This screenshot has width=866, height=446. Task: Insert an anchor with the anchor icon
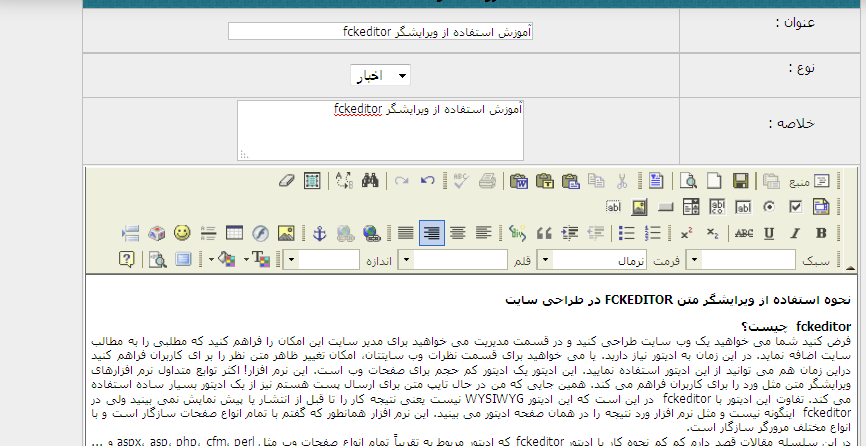319,233
